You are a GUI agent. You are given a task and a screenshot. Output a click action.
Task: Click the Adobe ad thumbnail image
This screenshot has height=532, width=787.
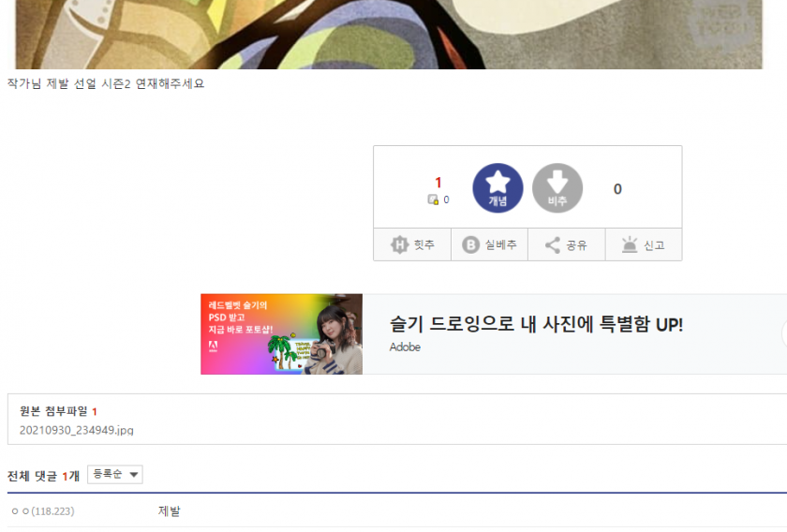[282, 334]
